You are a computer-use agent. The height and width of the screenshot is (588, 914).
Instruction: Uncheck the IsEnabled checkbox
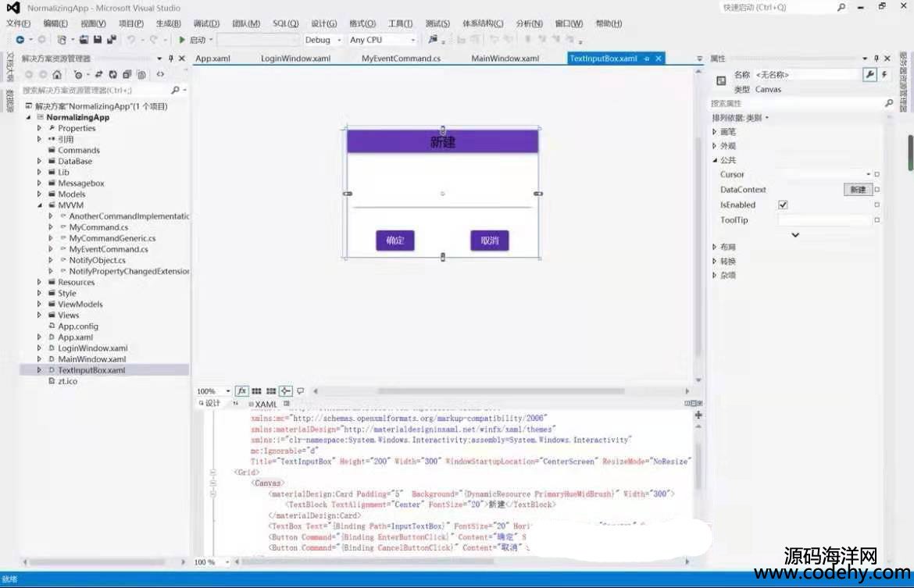pos(783,205)
